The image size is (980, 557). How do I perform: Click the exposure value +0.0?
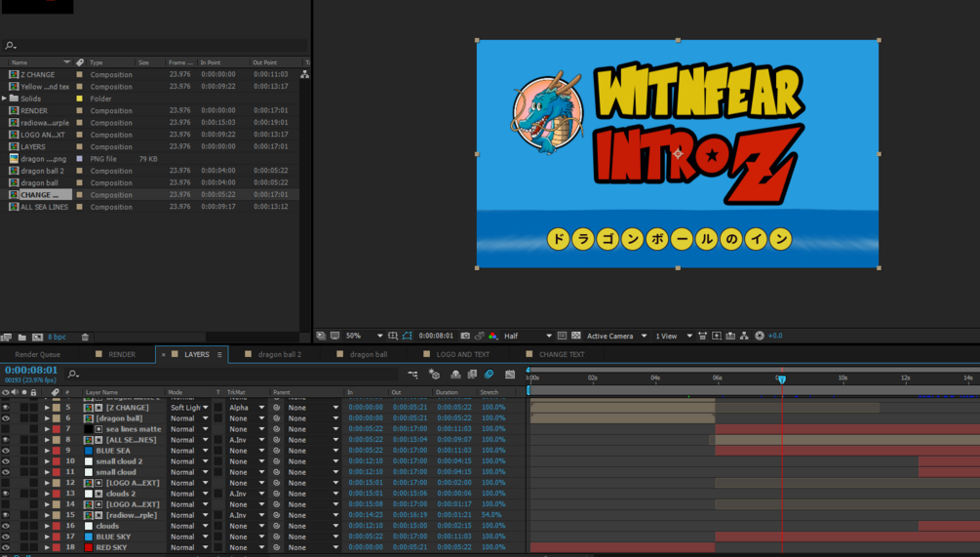[x=775, y=336]
